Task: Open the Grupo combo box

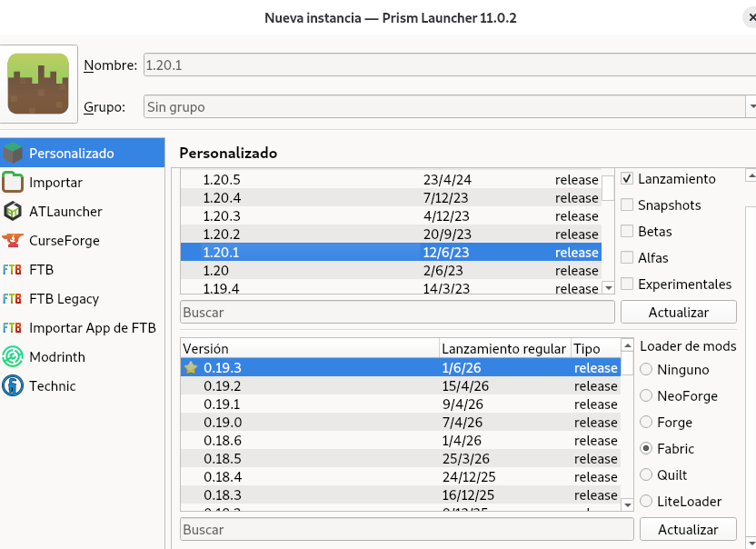Action: [x=450, y=106]
